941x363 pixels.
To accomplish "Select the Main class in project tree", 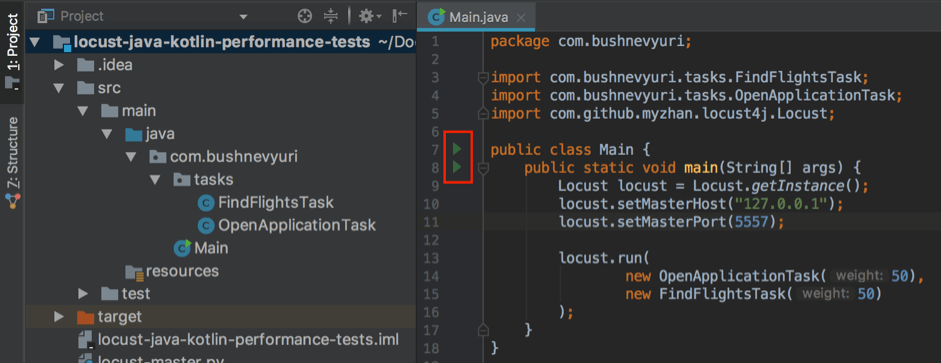I will [211, 247].
